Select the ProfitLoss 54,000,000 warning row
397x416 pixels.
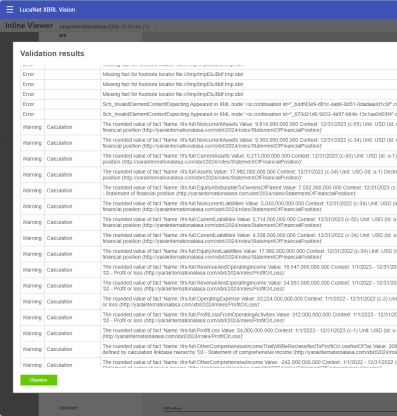pos(209,333)
